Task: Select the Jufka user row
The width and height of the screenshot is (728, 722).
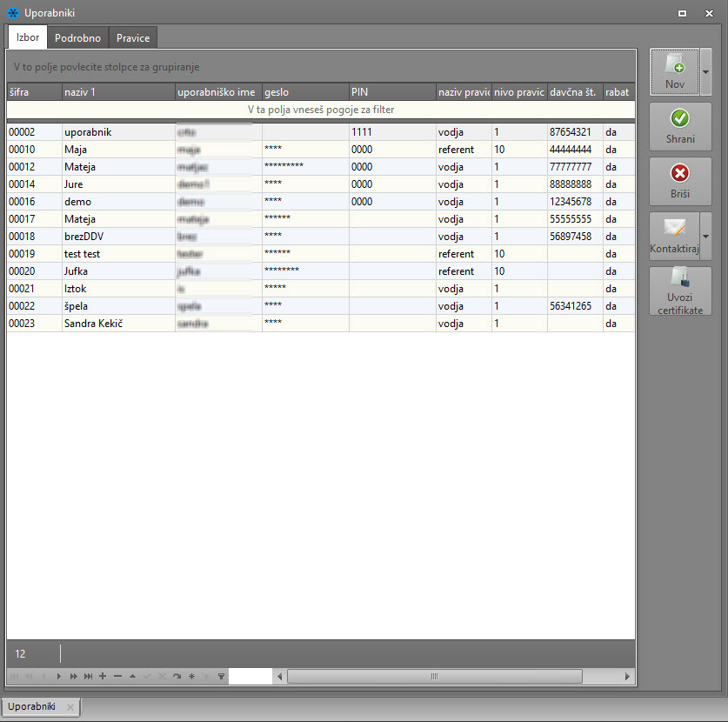Action: pyautogui.click(x=321, y=271)
